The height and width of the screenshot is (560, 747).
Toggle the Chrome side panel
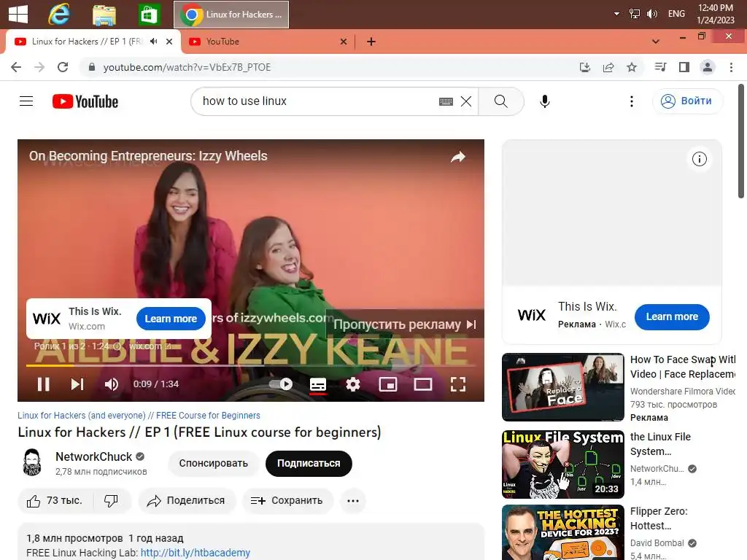click(684, 67)
